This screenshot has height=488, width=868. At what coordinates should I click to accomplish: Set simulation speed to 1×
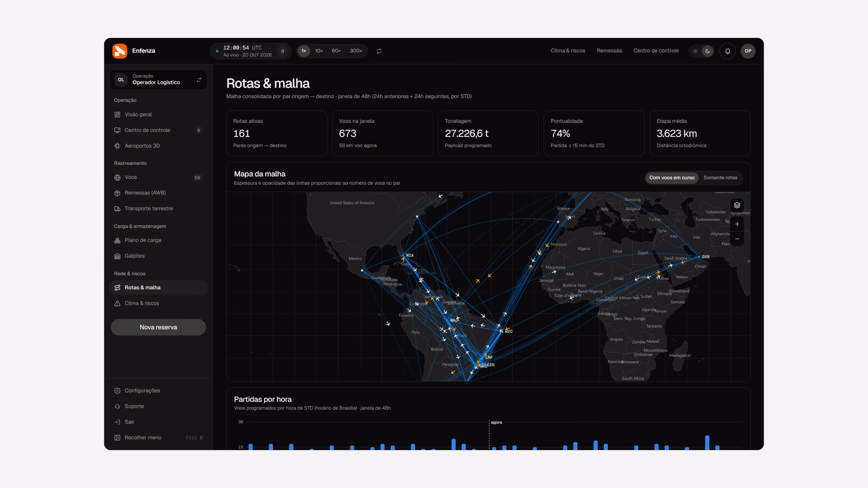click(304, 51)
